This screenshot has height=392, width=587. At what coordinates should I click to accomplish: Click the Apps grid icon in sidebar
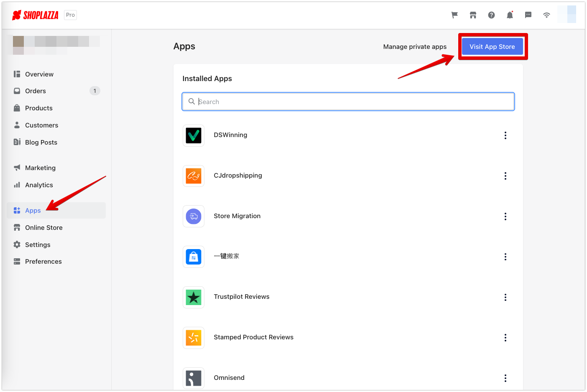(17, 210)
